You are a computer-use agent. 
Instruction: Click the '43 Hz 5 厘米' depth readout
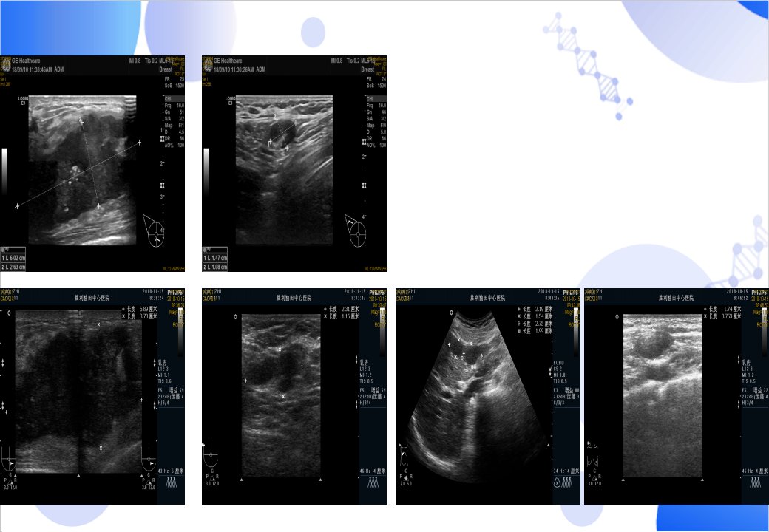click(x=171, y=471)
